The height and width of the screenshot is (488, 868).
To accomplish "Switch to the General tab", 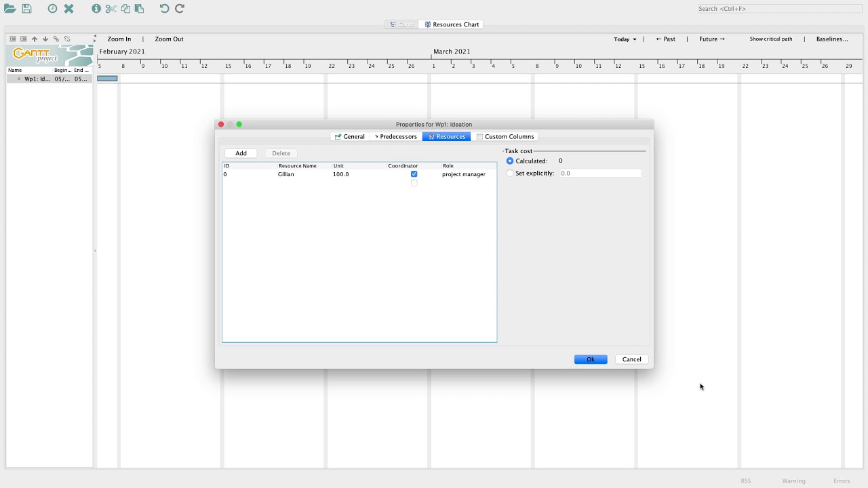I will [x=350, y=137].
